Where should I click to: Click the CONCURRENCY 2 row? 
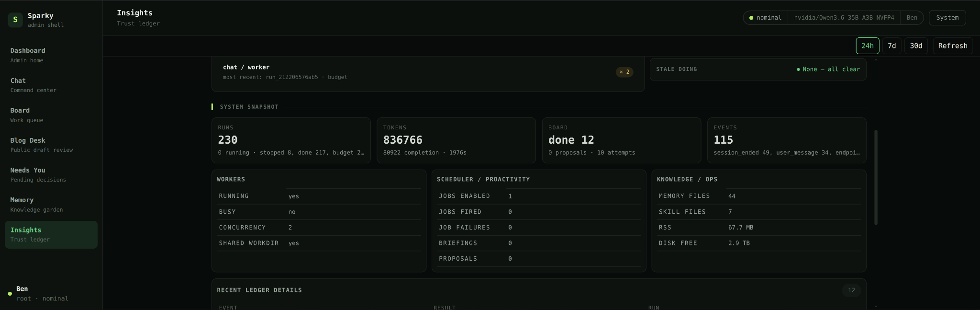pos(319,228)
